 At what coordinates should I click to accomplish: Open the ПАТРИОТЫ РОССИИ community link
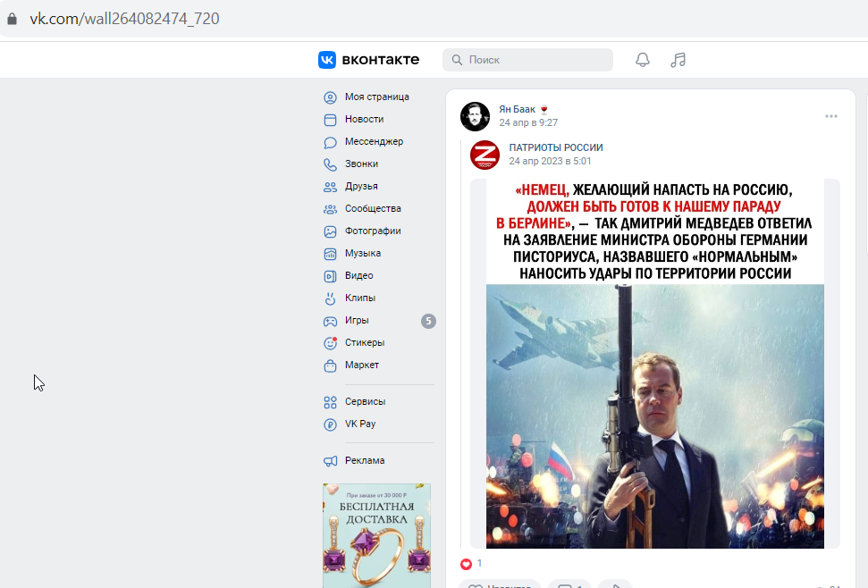(x=556, y=147)
